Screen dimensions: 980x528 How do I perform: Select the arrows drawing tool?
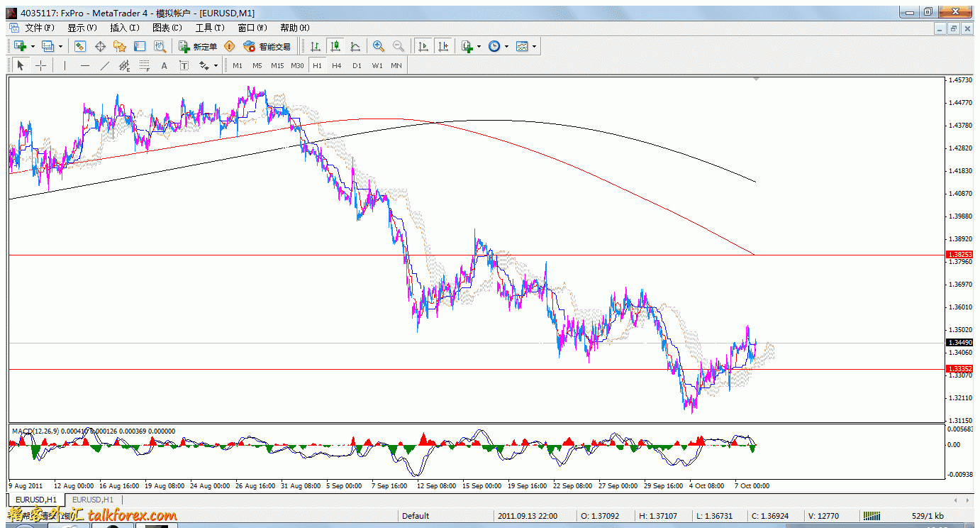coord(204,65)
